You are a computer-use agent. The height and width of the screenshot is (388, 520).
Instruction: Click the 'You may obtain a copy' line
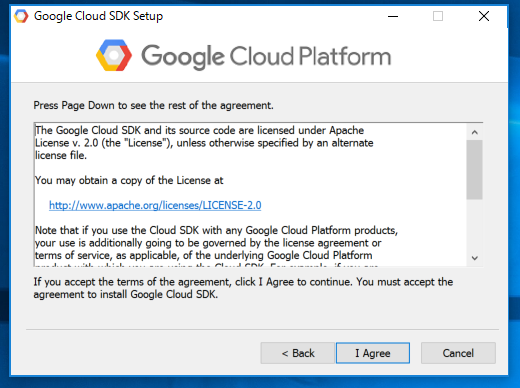pos(129,180)
